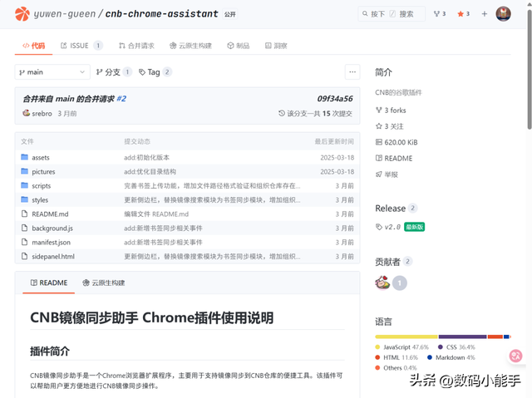Click the JavaScript yellow language bar segment
The height and width of the screenshot is (398, 532).
(x=406, y=337)
